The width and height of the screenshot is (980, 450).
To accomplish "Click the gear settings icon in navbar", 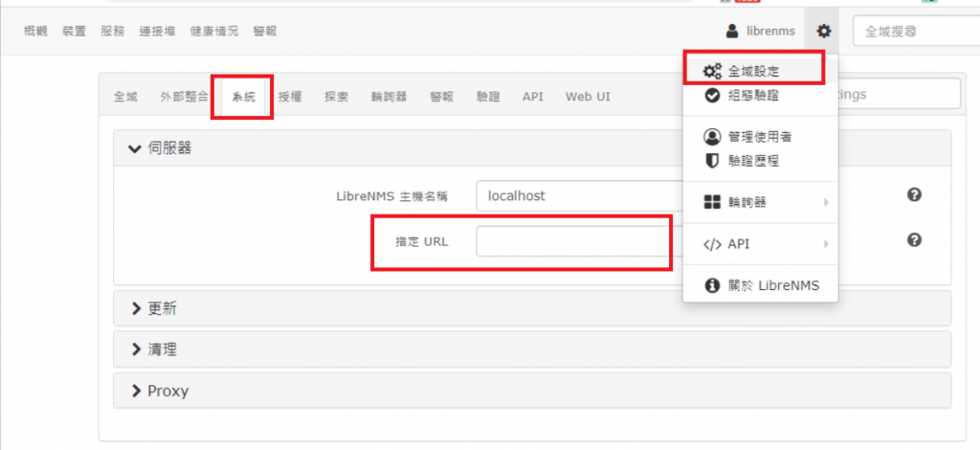I will pos(823,32).
